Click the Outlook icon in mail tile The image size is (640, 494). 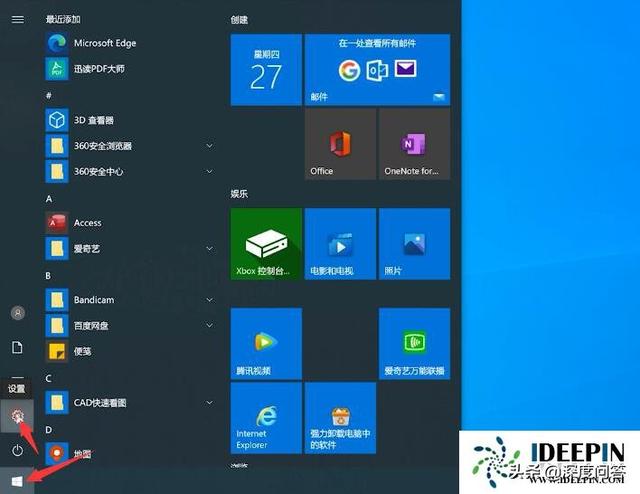click(377, 70)
